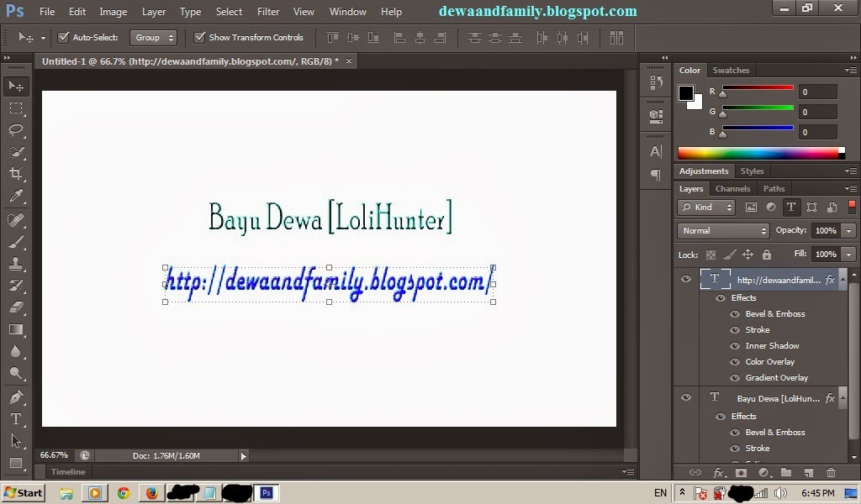Select the Lasso tool
The width and height of the screenshot is (861, 504).
pyautogui.click(x=16, y=130)
